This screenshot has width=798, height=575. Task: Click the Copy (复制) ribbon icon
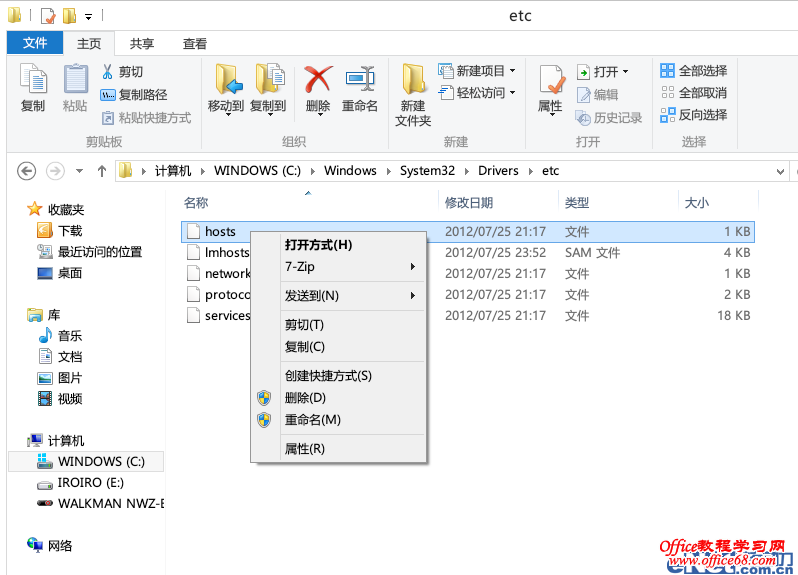[33, 79]
